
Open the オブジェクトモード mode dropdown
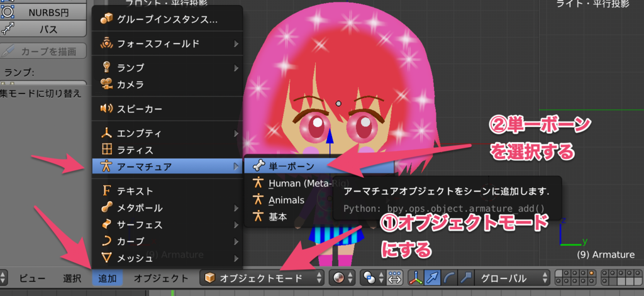tap(262, 278)
